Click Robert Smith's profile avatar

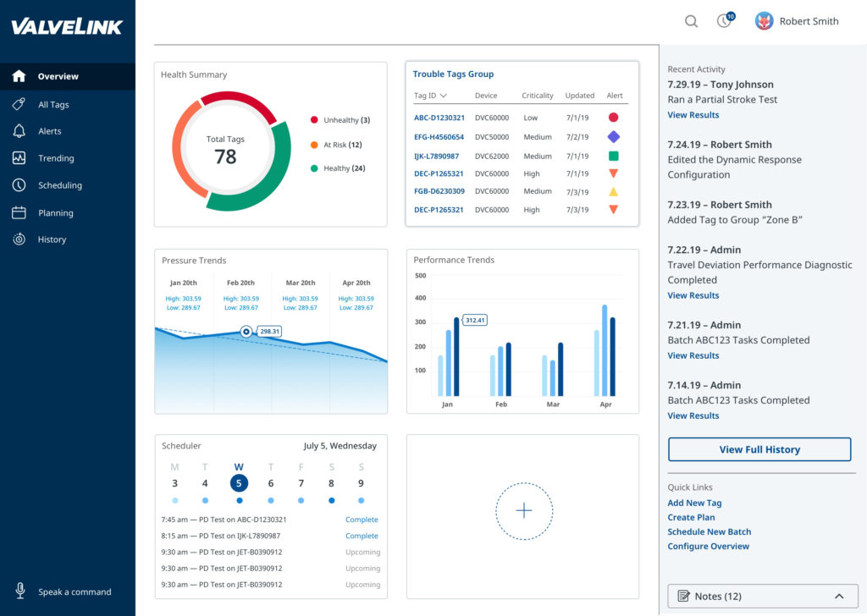[765, 21]
